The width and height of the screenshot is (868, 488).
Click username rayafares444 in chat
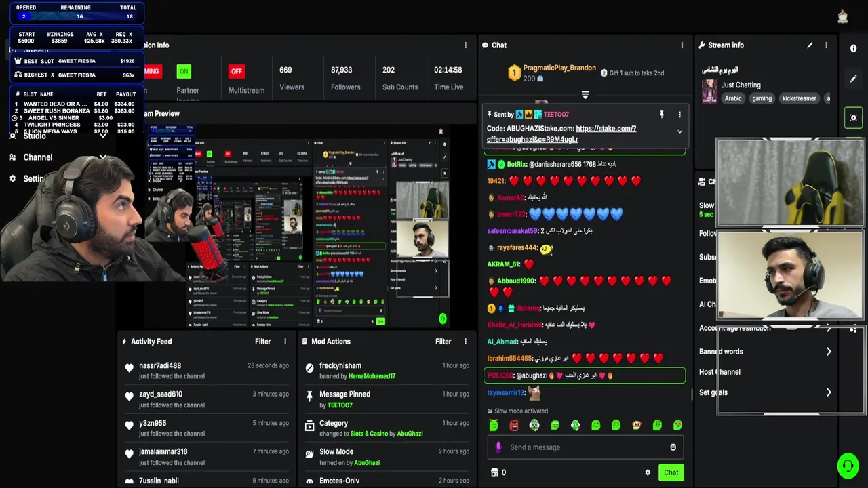pyautogui.click(x=517, y=248)
